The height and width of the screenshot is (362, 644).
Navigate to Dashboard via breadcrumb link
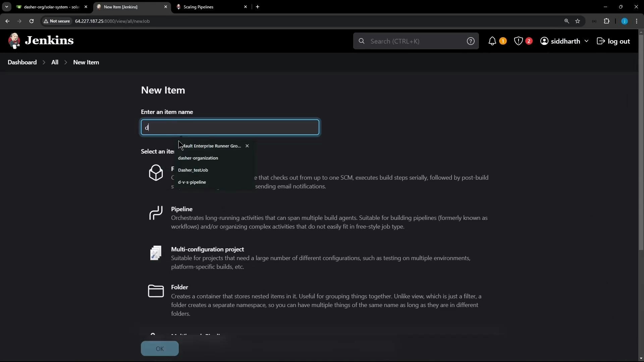point(22,62)
